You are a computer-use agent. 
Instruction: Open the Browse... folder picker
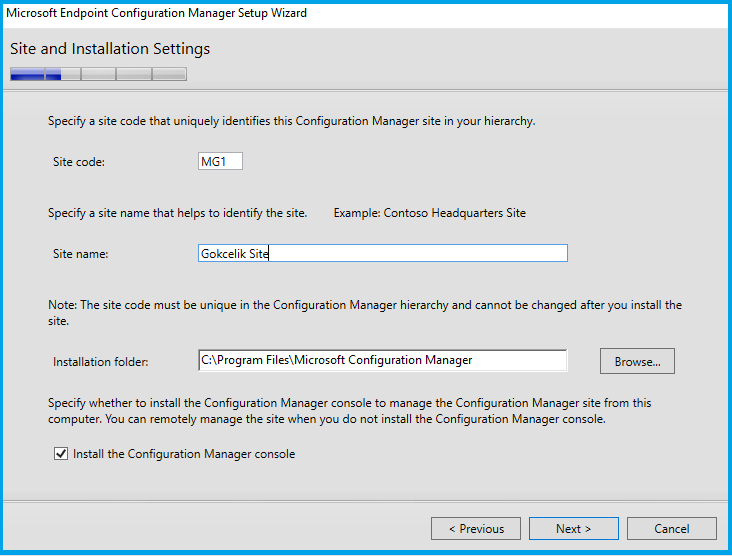tap(637, 361)
